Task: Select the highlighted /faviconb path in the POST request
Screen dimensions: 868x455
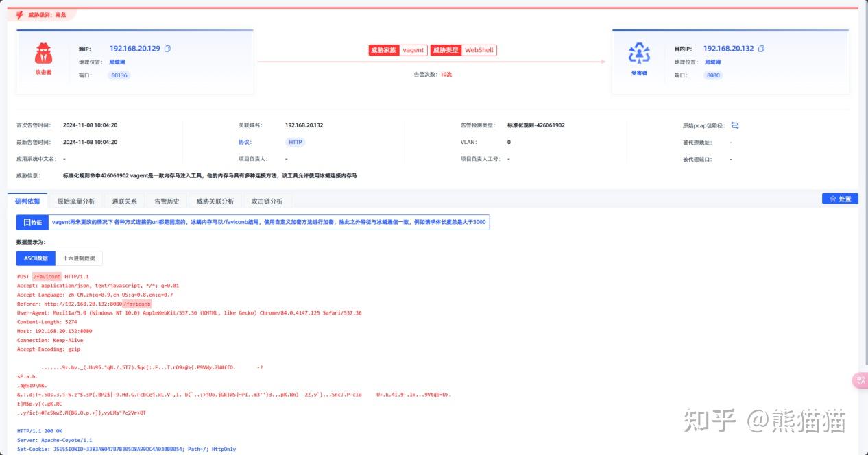Action: (49, 276)
